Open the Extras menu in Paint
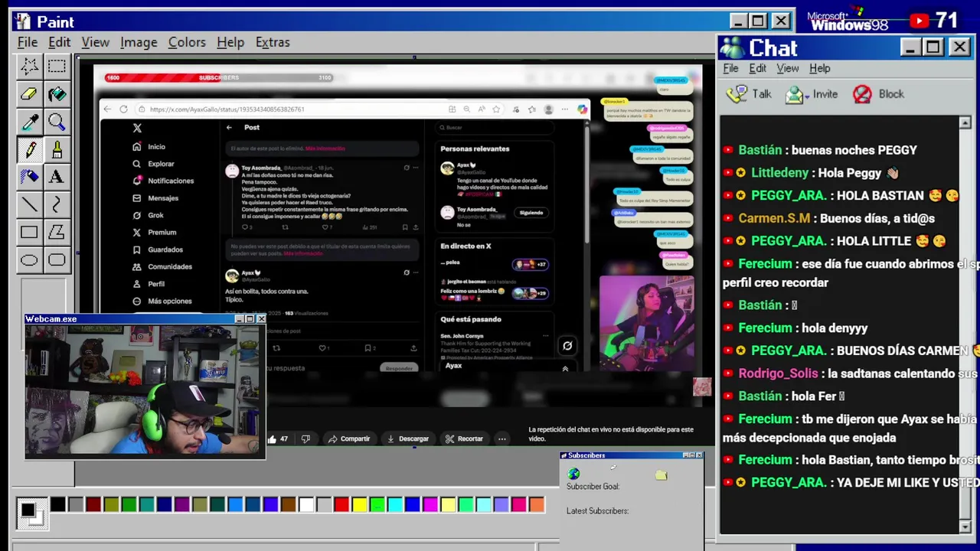This screenshot has width=980, height=551. [x=273, y=42]
